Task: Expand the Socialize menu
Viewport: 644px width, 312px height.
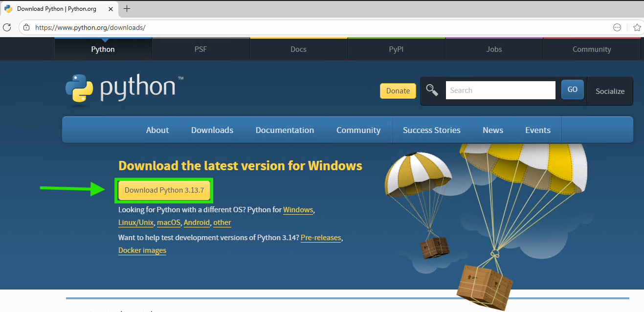Action: 610,91
